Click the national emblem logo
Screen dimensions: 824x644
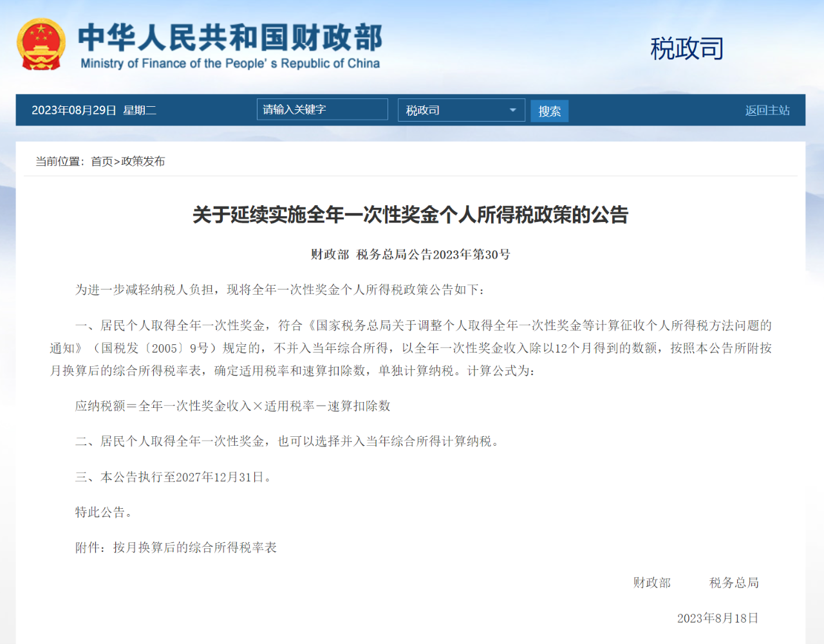click(x=41, y=44)
